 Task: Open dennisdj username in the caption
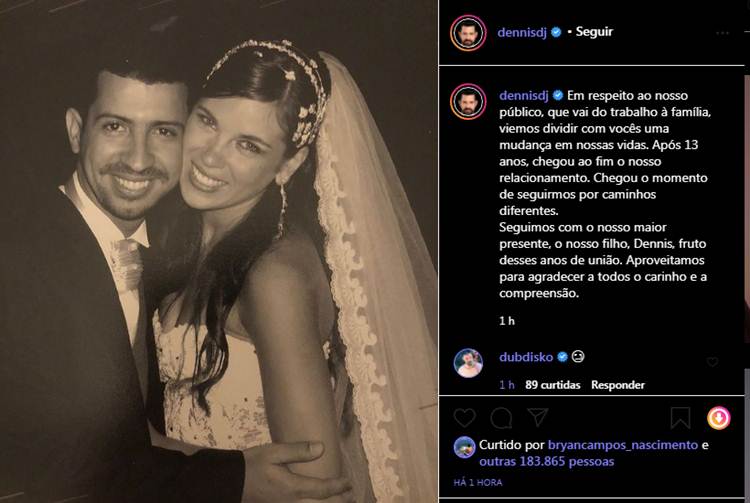(524, 96)
